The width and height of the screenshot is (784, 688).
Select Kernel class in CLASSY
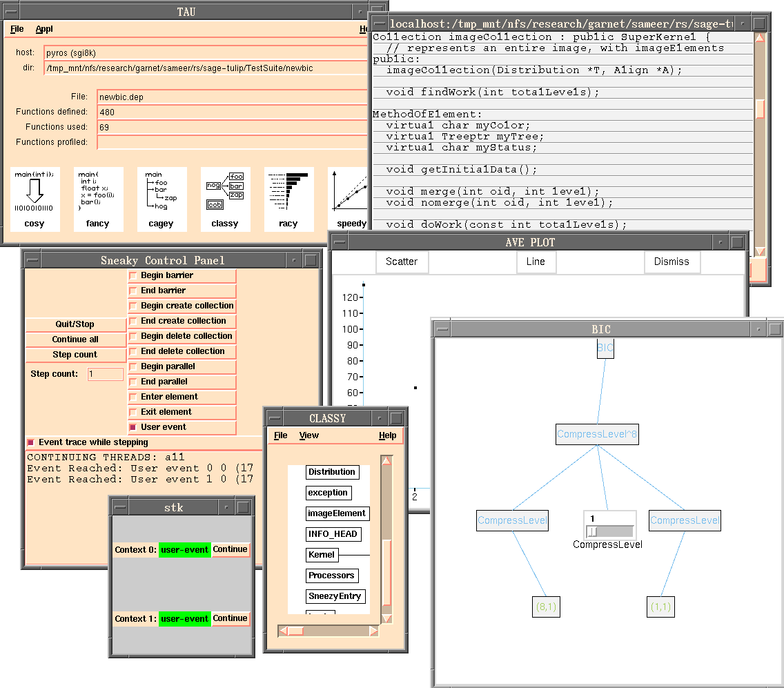(322, 555)
